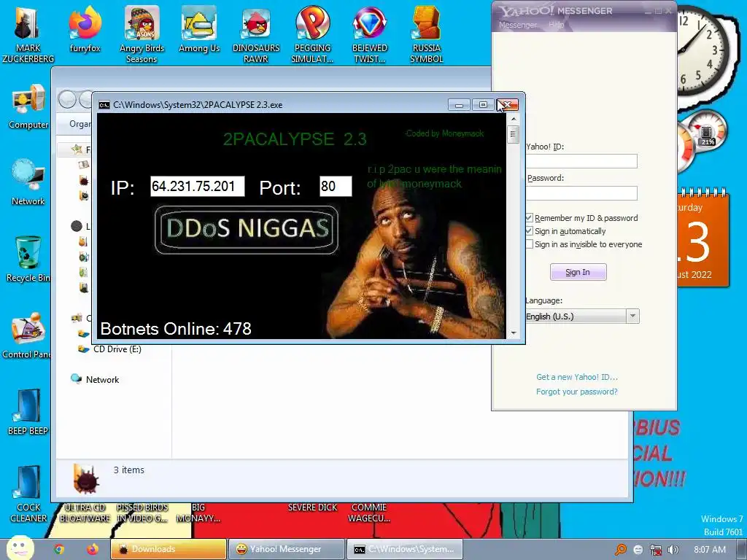Select the Recycle Bin icon
The width and height of the screenshot is (747, 560).
28,259
